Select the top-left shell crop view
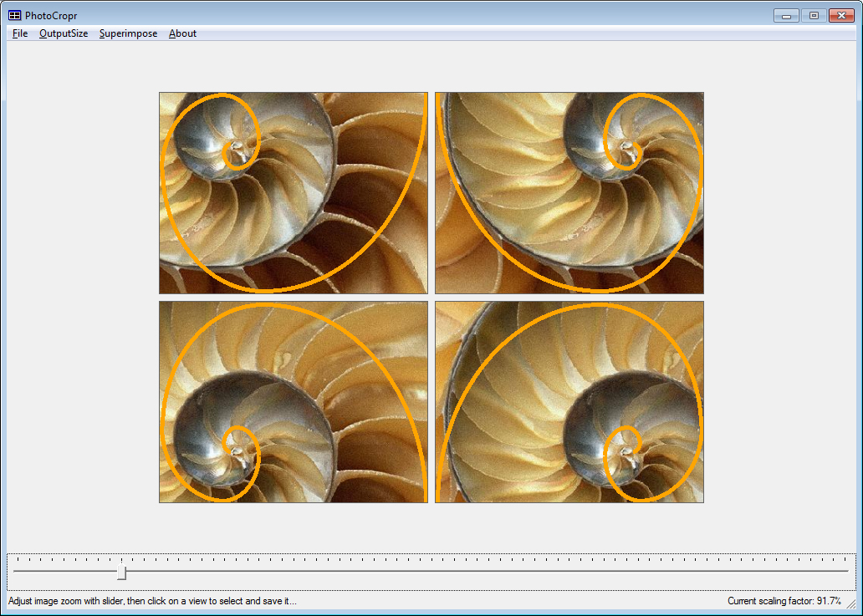863x616 pixels. [294, 193]
